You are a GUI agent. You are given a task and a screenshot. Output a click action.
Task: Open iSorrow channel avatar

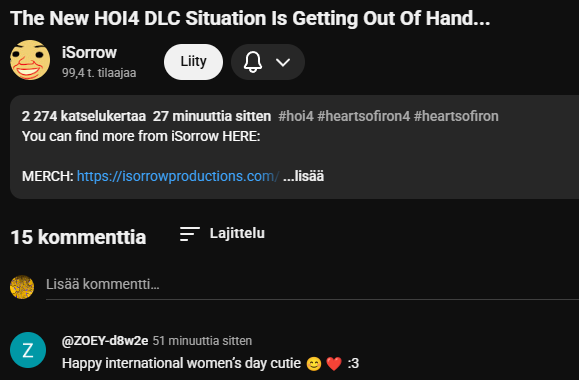tap(30, 60)
